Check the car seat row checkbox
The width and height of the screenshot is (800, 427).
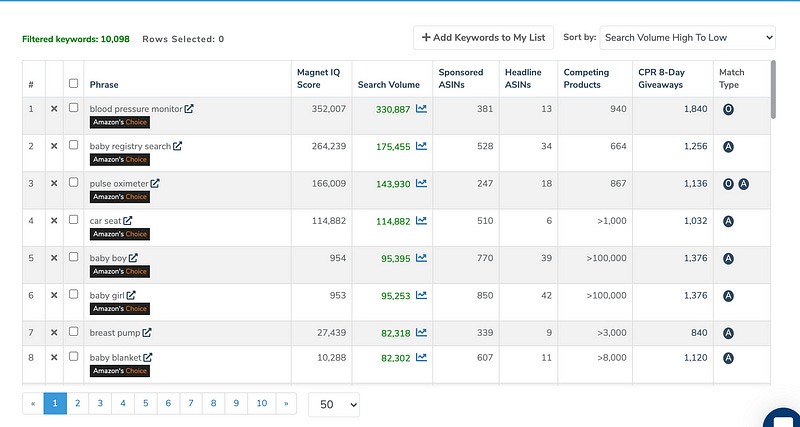click(x=73, y=219)
